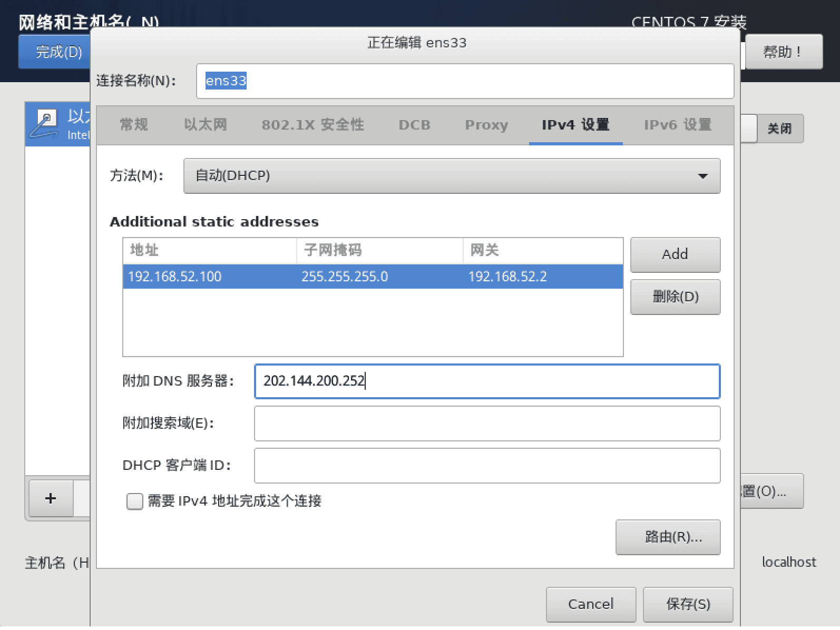Cancel editing the ens33 connection
Viewport: 840px width, 630px height.
click(591, 604)
